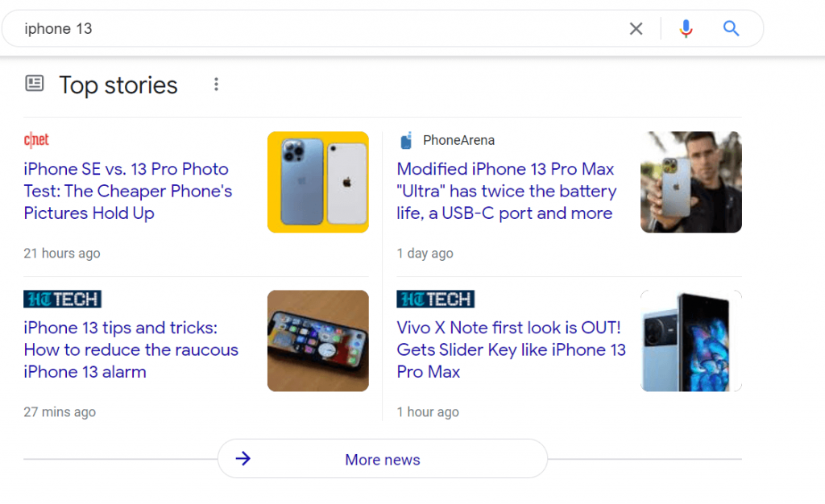Click the HT Tech logo above the alarm tips story
The image size is (825, 504).
(62, 299)
